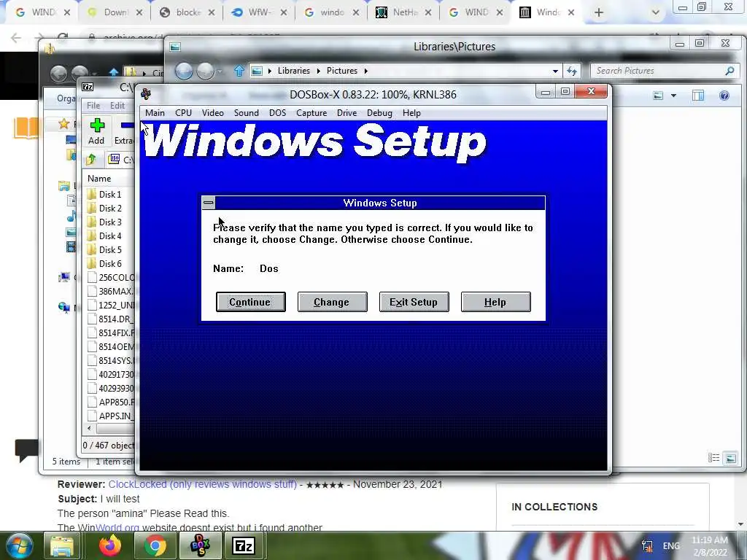Switch to the WfW browser tab

(259, 12)
